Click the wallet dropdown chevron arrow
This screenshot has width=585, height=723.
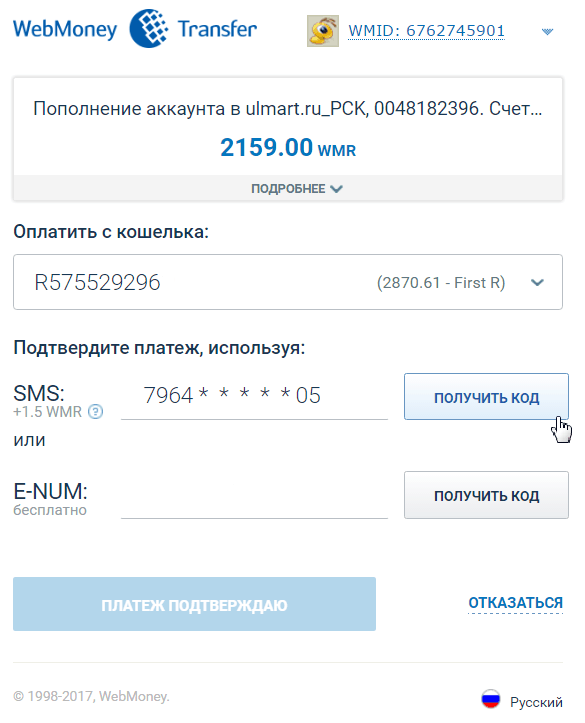tap(538, 282)
